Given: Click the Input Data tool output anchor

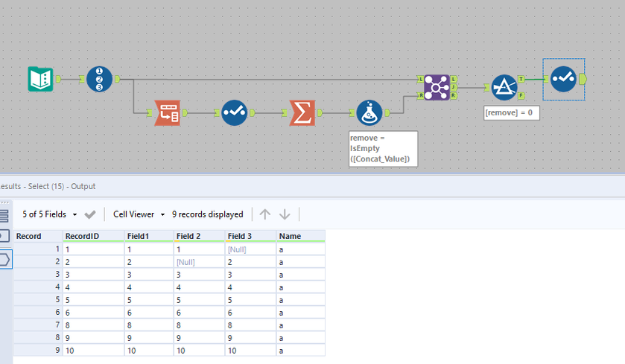Looking at the screenshot, I should 58,79.
